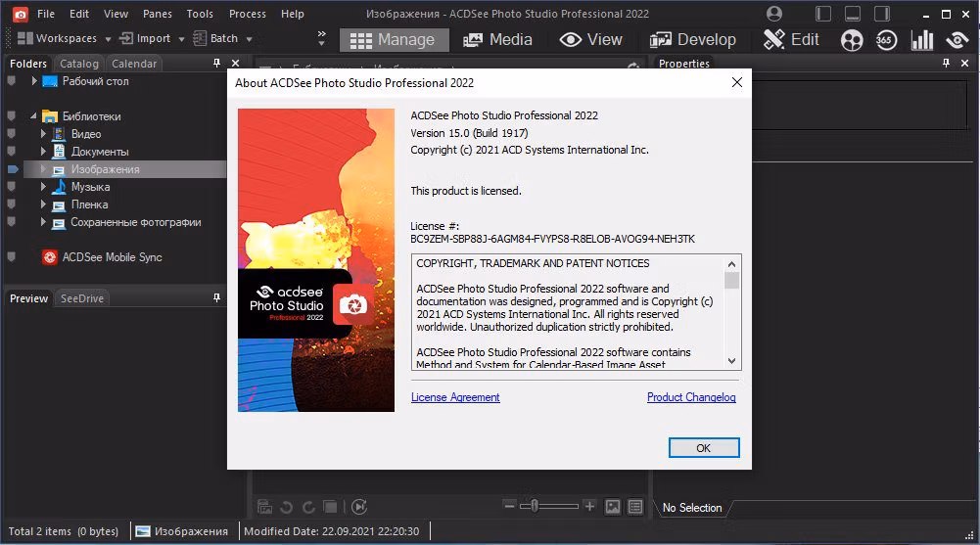Toggle Easy-Select marker for Рабочий стол
This screenshot has width=980, height=545.
[11, 81]
